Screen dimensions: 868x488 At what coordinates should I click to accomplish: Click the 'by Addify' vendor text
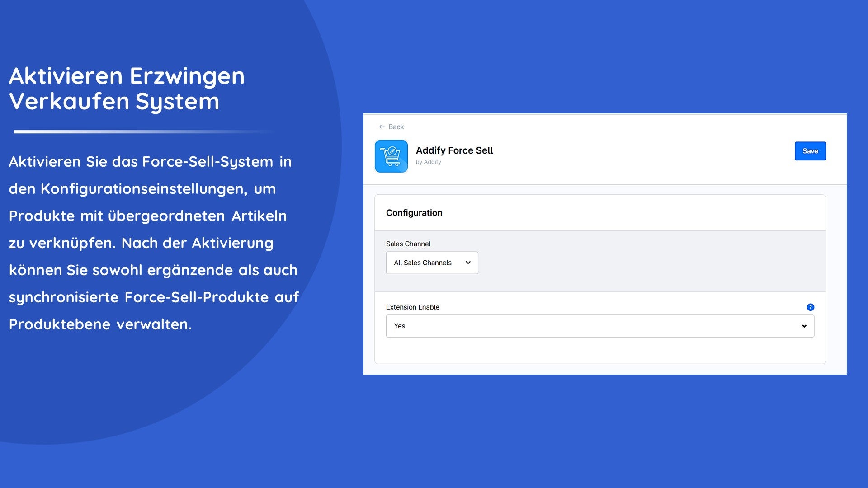click(428, 162)
